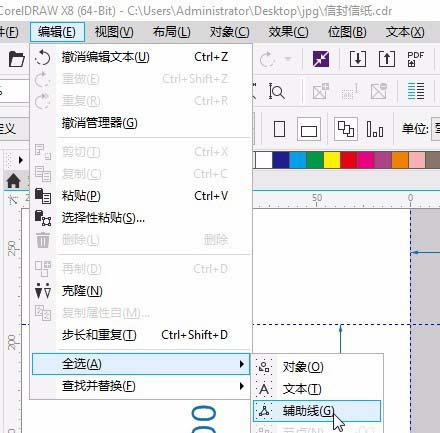Pick the orange color swatch
The image size is (440, 433).
coord(400,160)
